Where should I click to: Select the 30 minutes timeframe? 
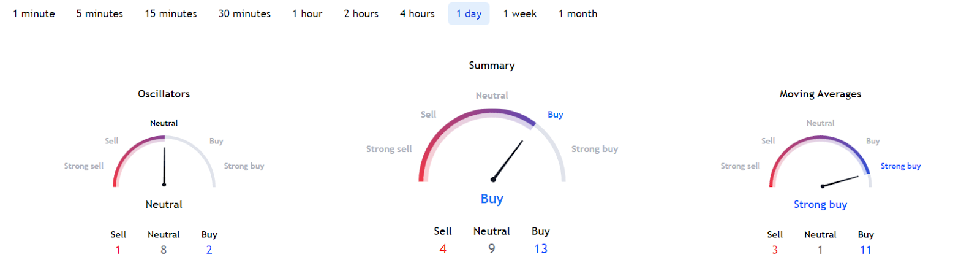coord(244,13)
